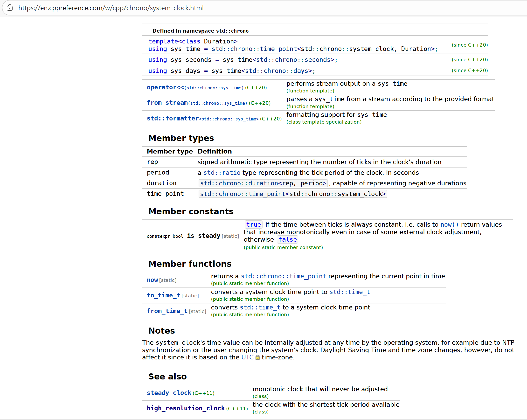The height and width of the screenshot is (420, 527).
Task: Open the steady_clock page
Action: [x=169, y=393]
